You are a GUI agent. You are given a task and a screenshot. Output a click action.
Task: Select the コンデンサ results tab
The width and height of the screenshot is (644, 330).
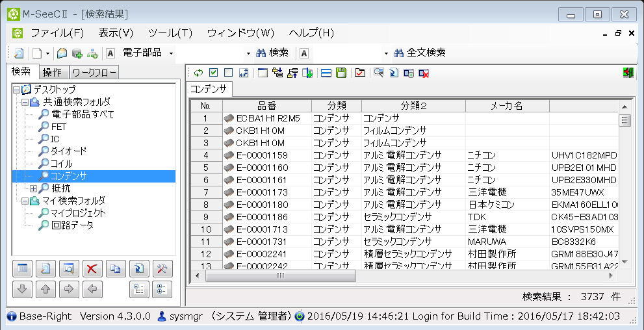tap(209, 88)
